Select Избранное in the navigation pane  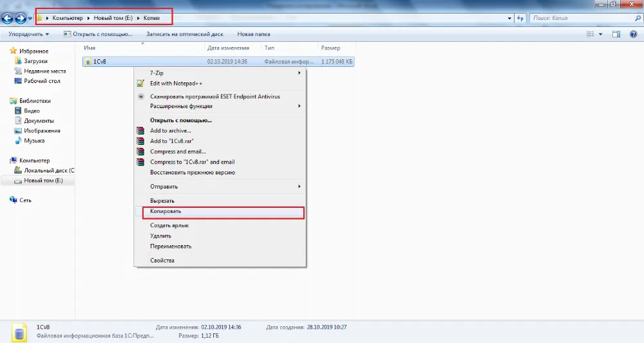pos(33,51)
